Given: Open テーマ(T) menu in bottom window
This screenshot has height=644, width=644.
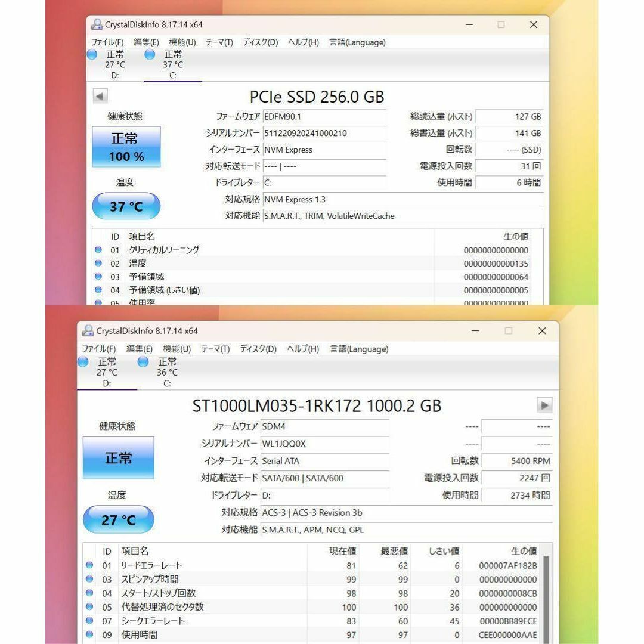Looking at the screenshot, I should [x=215, y=349].
